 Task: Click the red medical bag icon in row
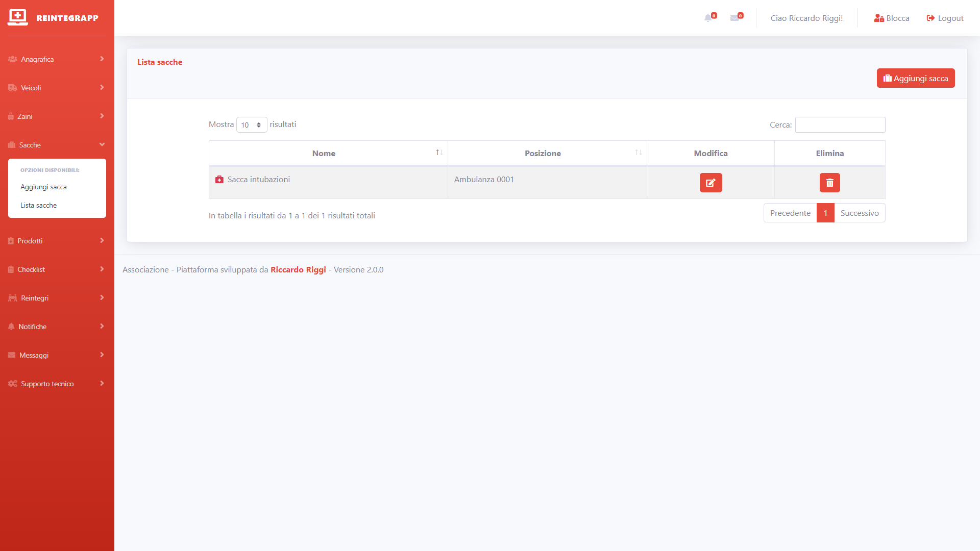click(x=219, y=180)
